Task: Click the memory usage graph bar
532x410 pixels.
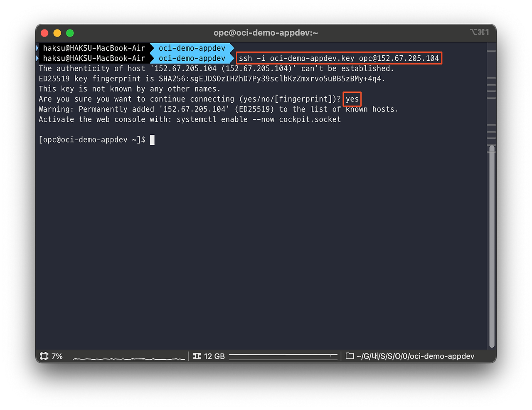Action: point(283,356)
